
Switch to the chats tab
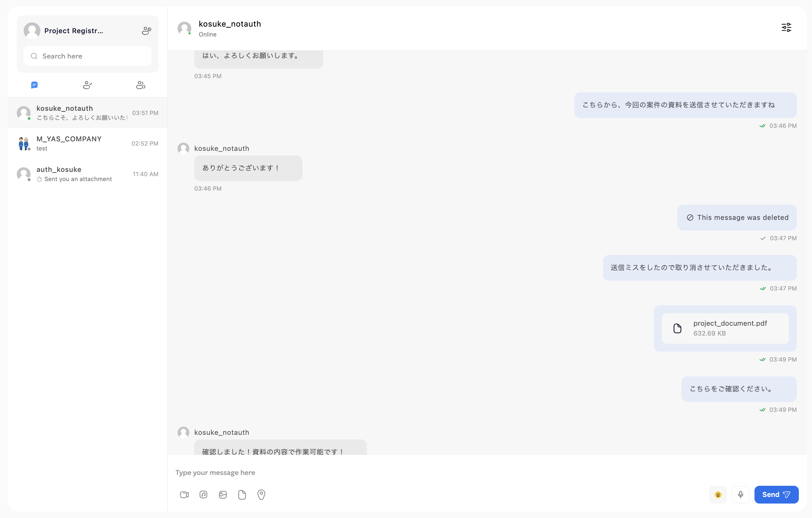[35, 85]
